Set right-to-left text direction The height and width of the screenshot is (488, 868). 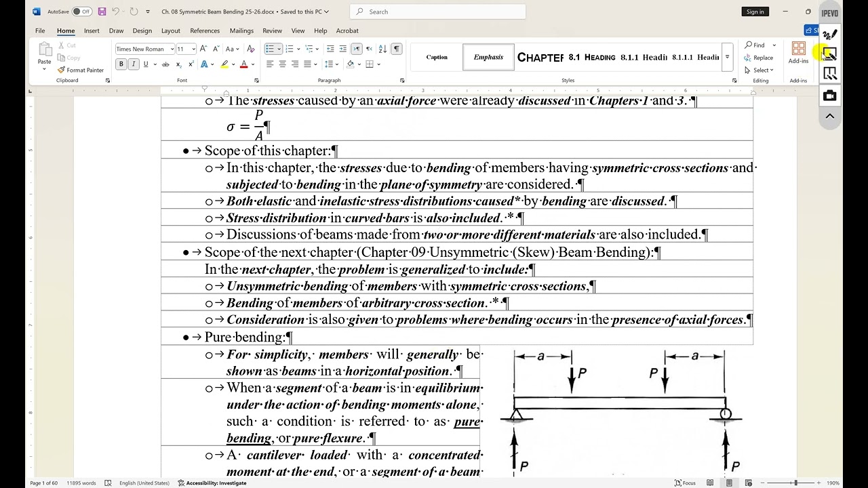pyautogui.click(x=369, y=49)
